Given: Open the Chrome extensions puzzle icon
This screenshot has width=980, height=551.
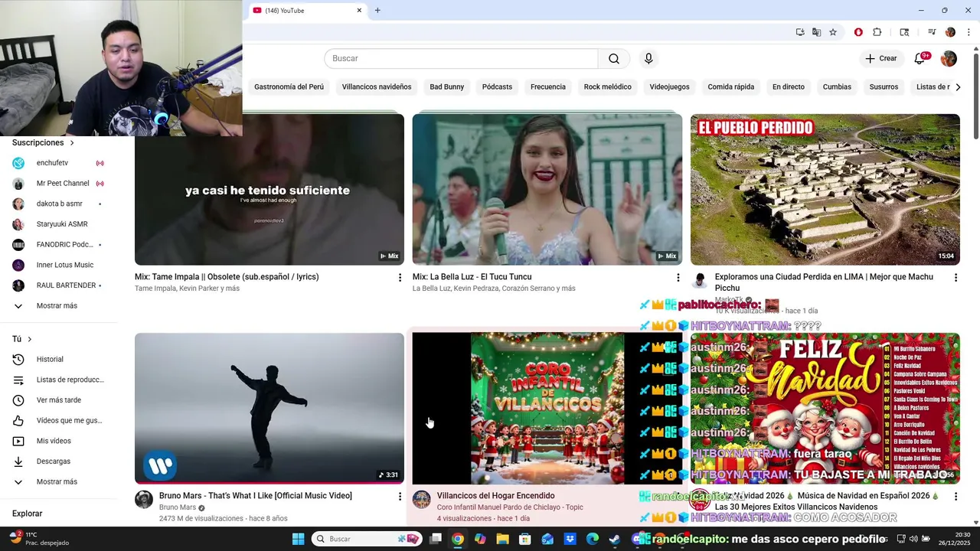Looking at the screenshot, I should pyautogui.click(x=877, y=32).
